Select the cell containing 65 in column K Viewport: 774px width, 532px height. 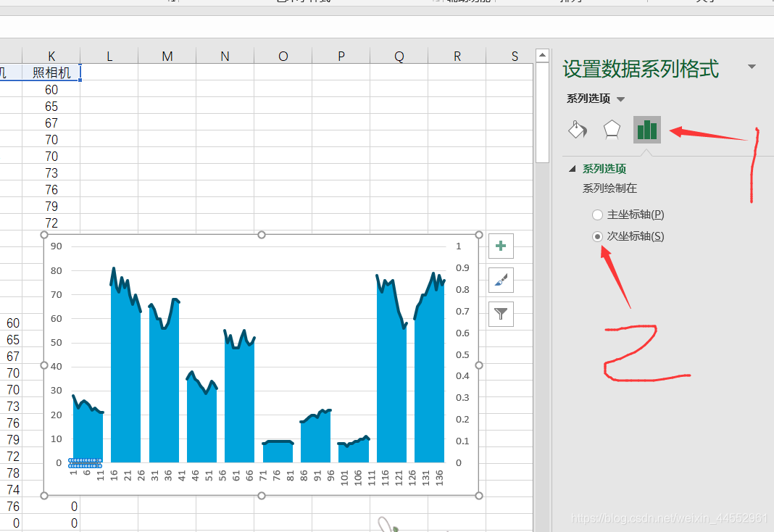pos(51,106)
